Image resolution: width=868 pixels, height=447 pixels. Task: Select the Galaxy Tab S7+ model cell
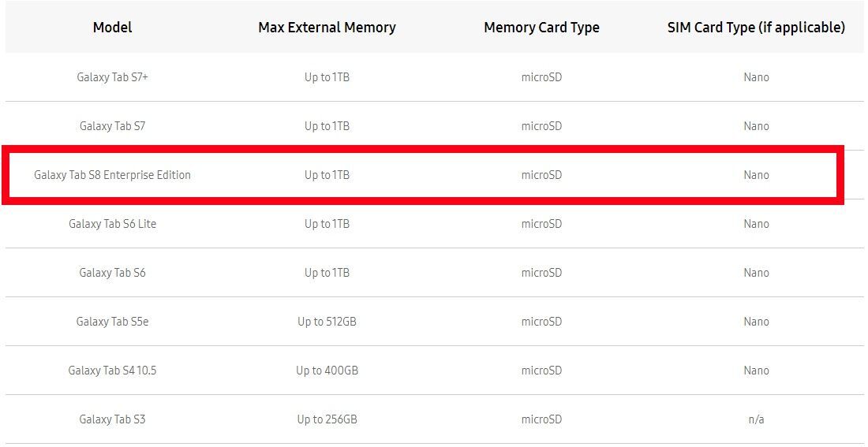pos(112,77)
